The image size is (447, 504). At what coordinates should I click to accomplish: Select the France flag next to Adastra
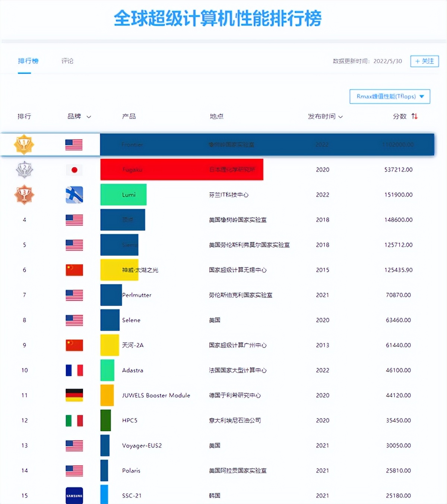pos(74,370)
